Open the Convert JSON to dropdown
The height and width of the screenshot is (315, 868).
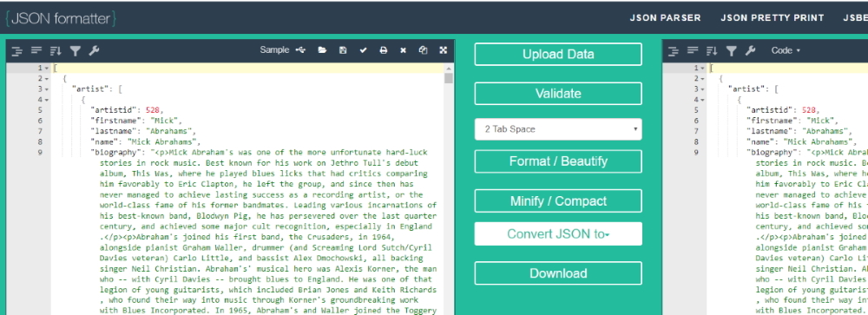[x=558, y=233]
